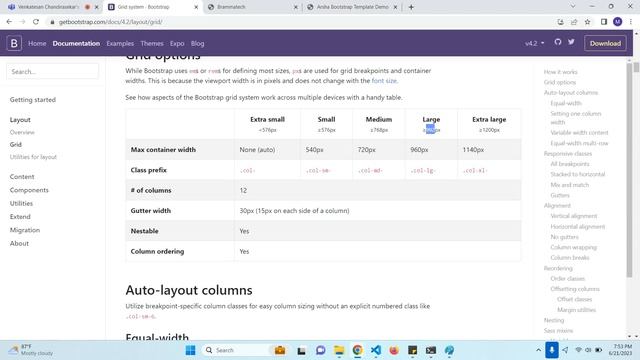Open Visual Studio Code from taskbar
The image size is (640, 360).
tap(376, 350)
